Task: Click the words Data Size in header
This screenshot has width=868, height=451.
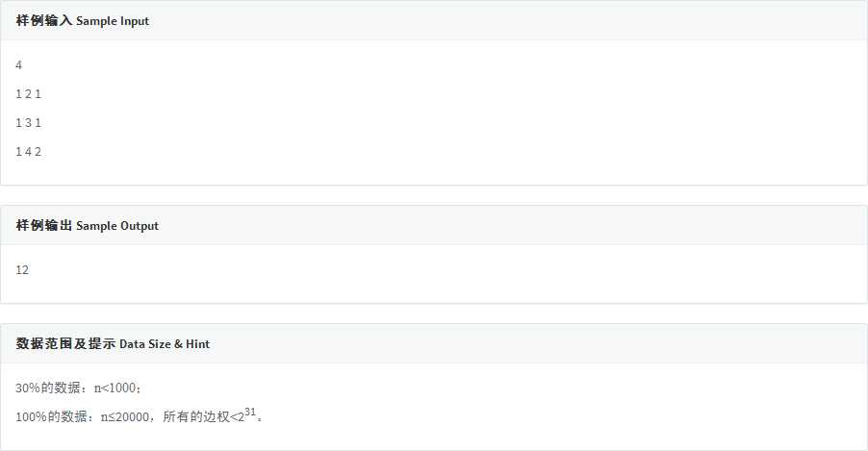Action: pyautogui.click(x=145, y=344)
